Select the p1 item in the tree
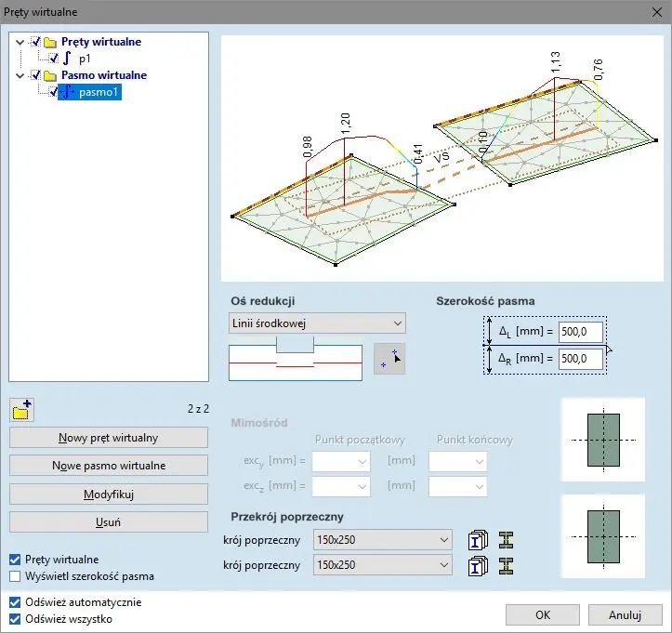 click(85, 59)
